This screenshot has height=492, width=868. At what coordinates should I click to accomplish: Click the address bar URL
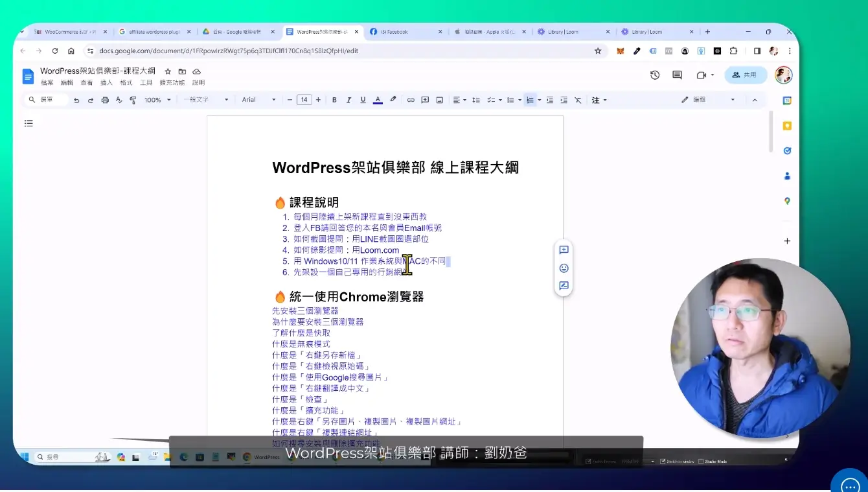(228, 51)
